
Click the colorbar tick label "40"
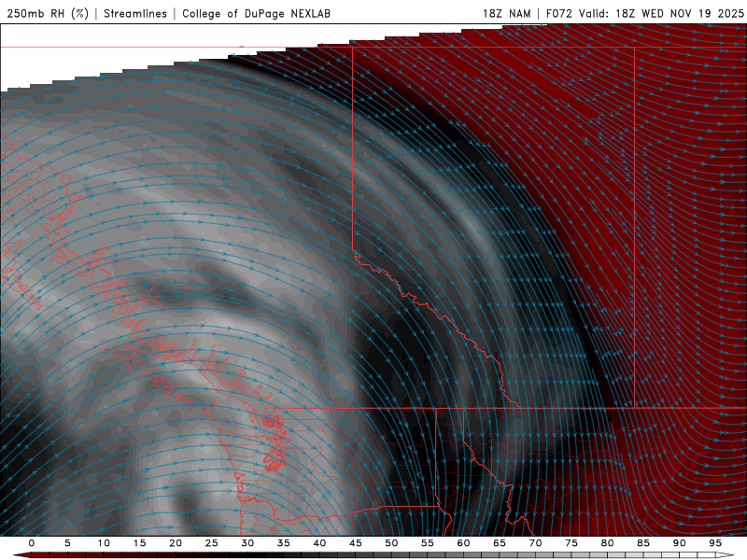tap(319, 543)
